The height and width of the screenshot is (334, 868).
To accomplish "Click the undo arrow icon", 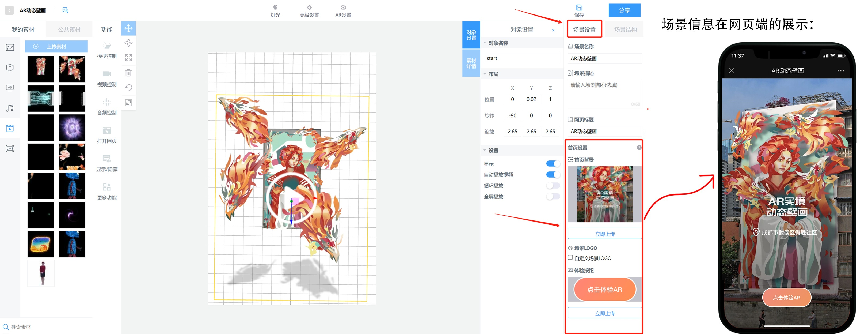I will [128, 87].
